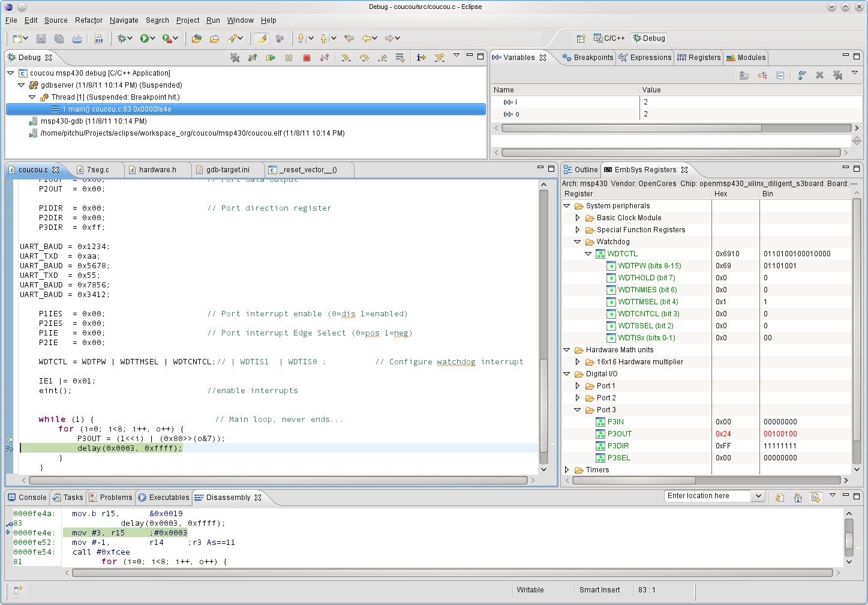Click the Step Over icon
Screen dimensions: 868x605
364,58
